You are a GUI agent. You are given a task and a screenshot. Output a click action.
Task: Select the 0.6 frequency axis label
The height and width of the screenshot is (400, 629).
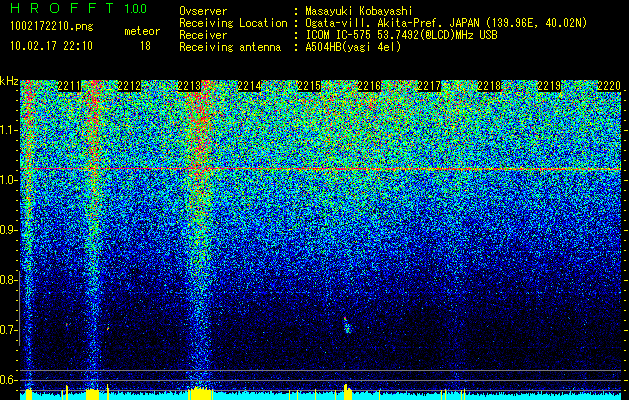coord(9,380)
